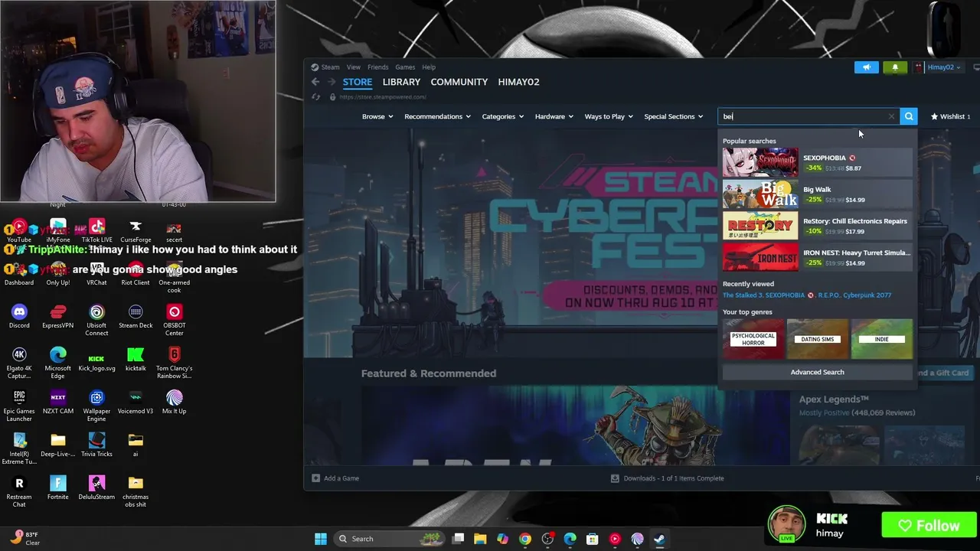Screen dimensions: 980x551
Task: Select the Psychological Horror genre tile
Action: pos(753,339)
